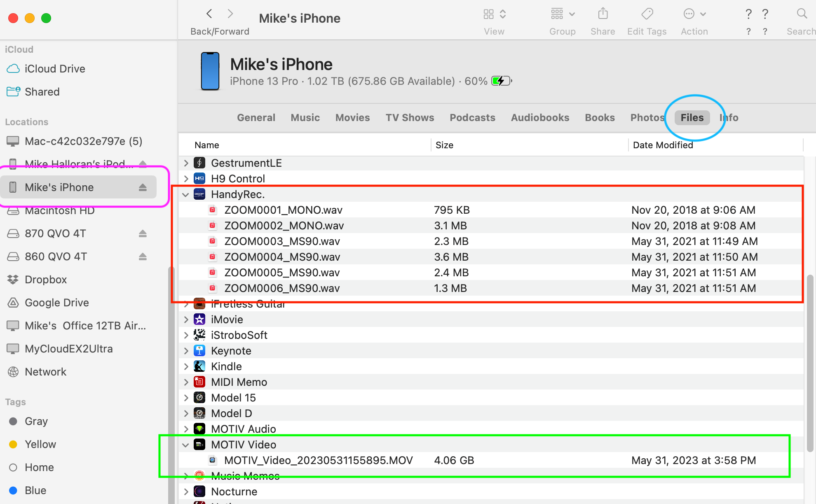Image resolution: width=816 pixels, height=504 pixels.
Task: Click the MOTIV Audio app icon
Action: point(199,429)
